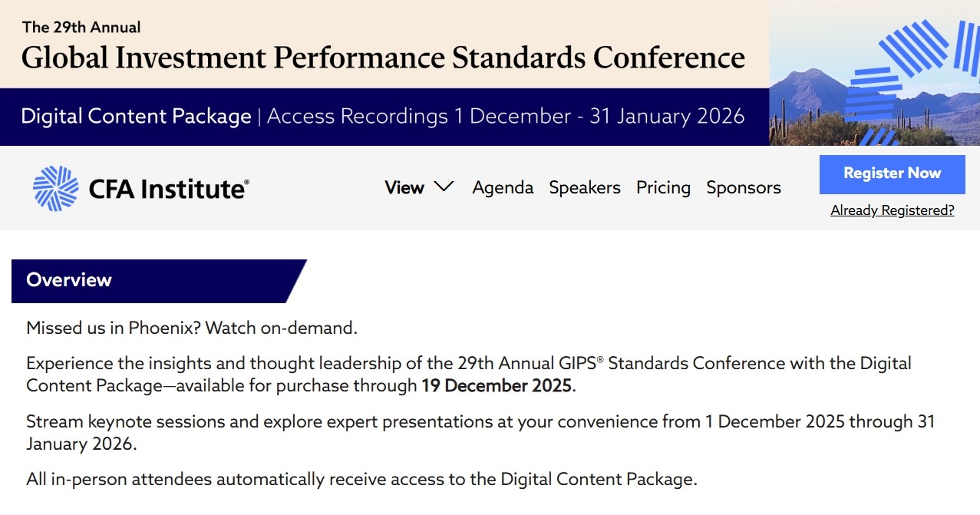Screen dimensions: 980x515
Task: Click the Access Recordings date range text
Action: pos(505,117)
